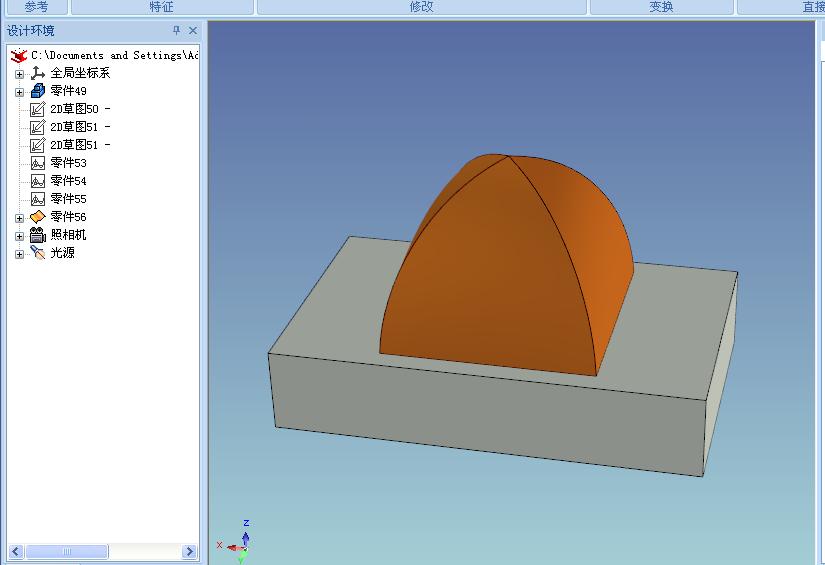This screenshot has width=825, height=565.
Task: Select the 零件49 part icon
Action: click(38, 91)
